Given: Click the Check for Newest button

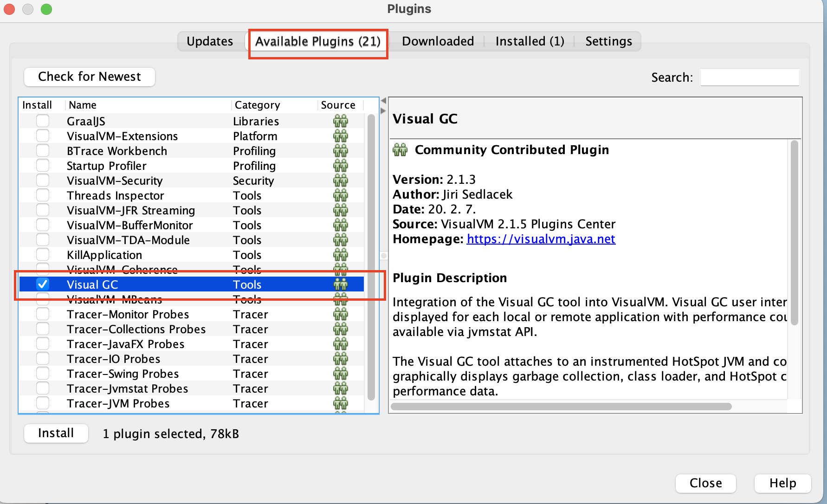Looking at the screenshot, I should pyautogui.click(x=90, y=77).
